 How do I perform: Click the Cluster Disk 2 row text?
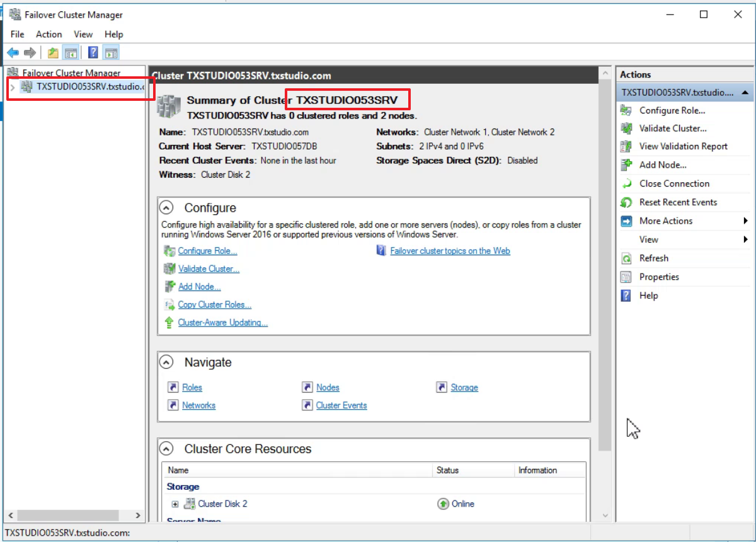pyautogui.click(x=222, y=504)
